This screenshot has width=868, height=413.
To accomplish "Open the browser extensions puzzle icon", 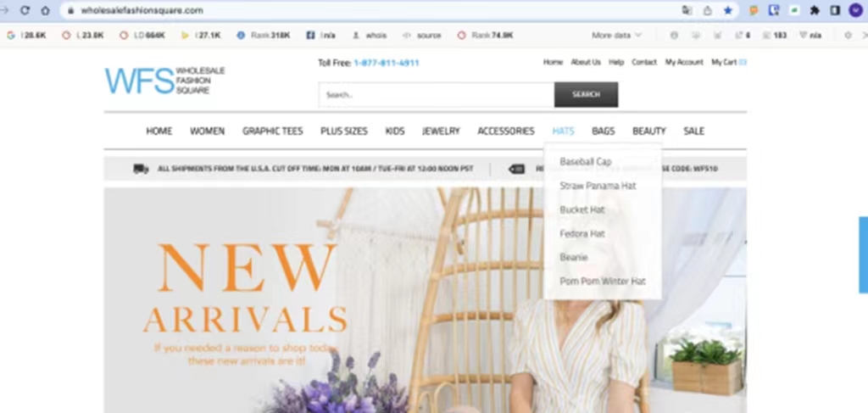I will coord(815,10).
